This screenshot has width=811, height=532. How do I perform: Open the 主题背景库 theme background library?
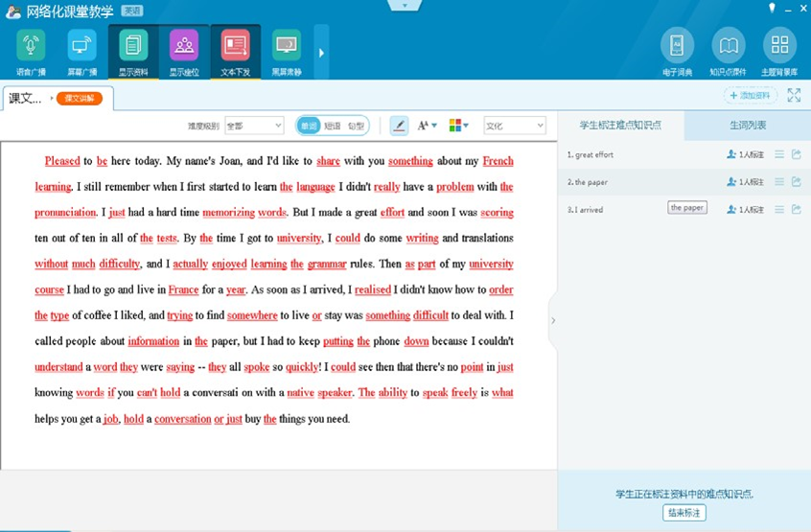(779, 45)
